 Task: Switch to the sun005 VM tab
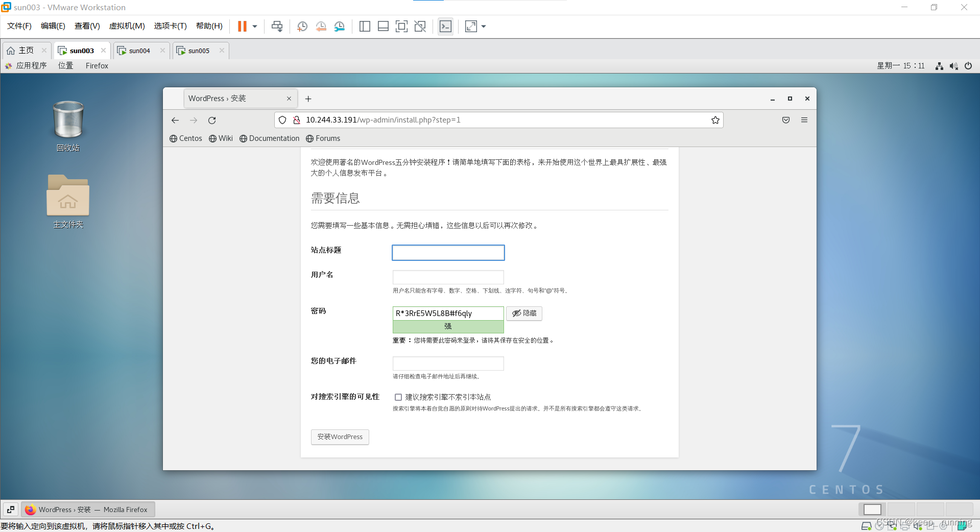[199, 51]
